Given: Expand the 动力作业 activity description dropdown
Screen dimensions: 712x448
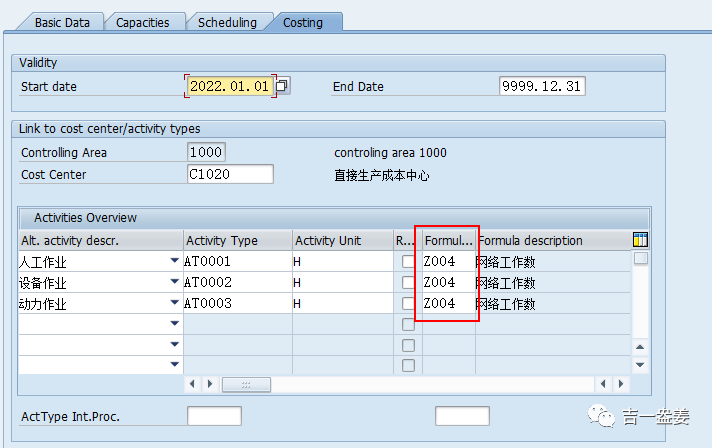Looking at the screenshot, I should [174, 302].
